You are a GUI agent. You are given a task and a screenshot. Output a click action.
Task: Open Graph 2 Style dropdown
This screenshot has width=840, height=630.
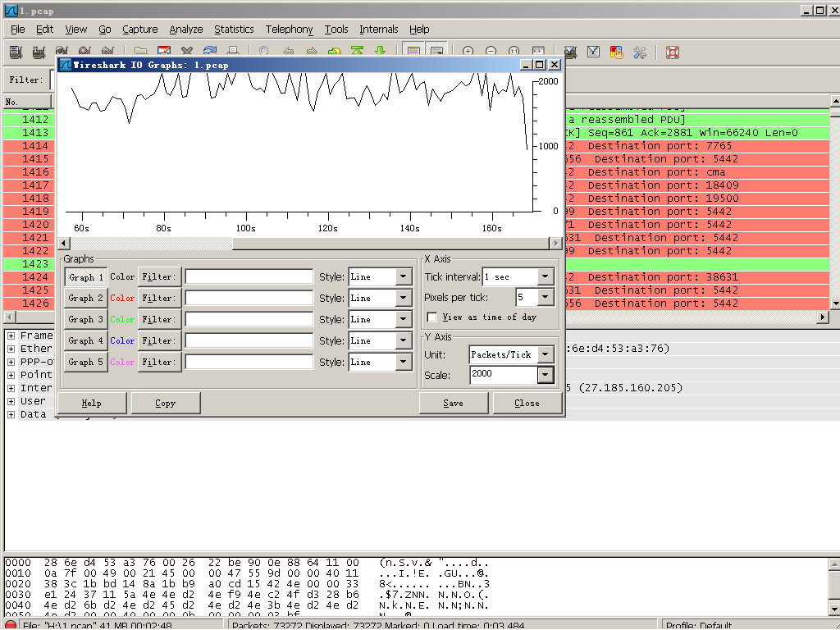(404, 298)
